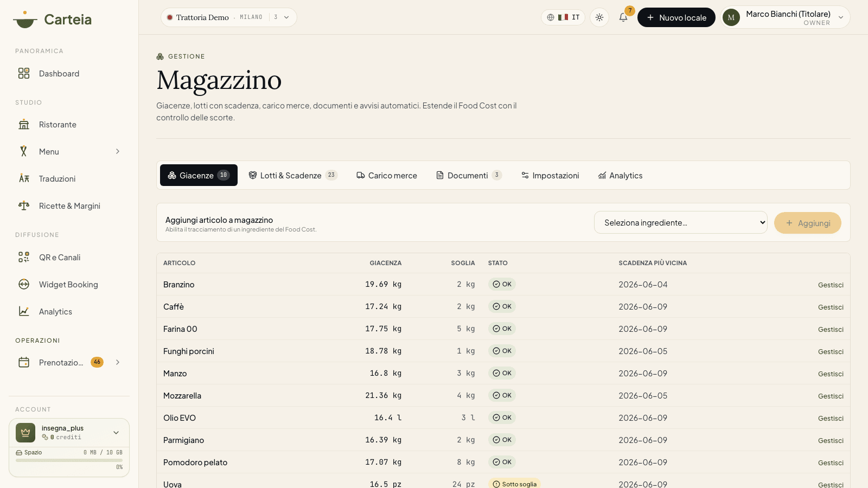Click the Spazio storage usage bar
The image size is (868, 488).
(x=69, y=460)
